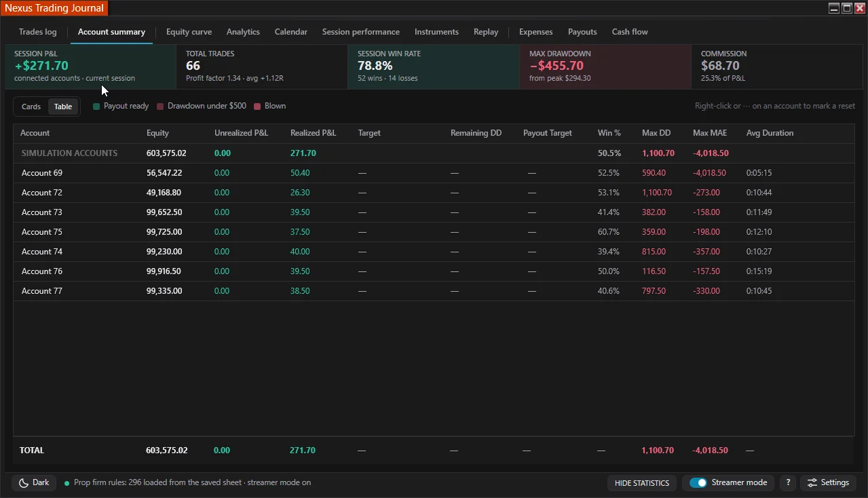This screenshot has height=498, width=868.
Task: Click the Session P&L stat card
Action: [x=90, y=66]
